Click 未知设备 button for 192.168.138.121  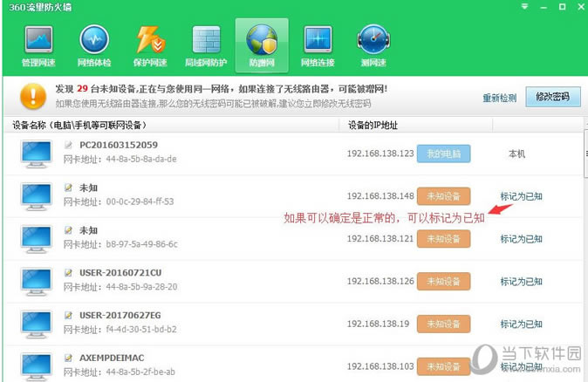(x=444, y=239)
